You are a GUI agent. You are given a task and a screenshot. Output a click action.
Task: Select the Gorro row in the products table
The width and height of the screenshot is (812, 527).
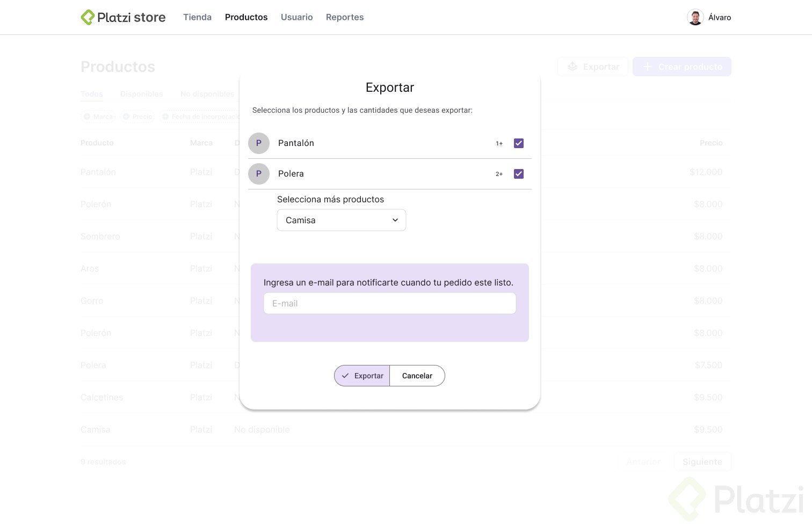pos(405,301)
